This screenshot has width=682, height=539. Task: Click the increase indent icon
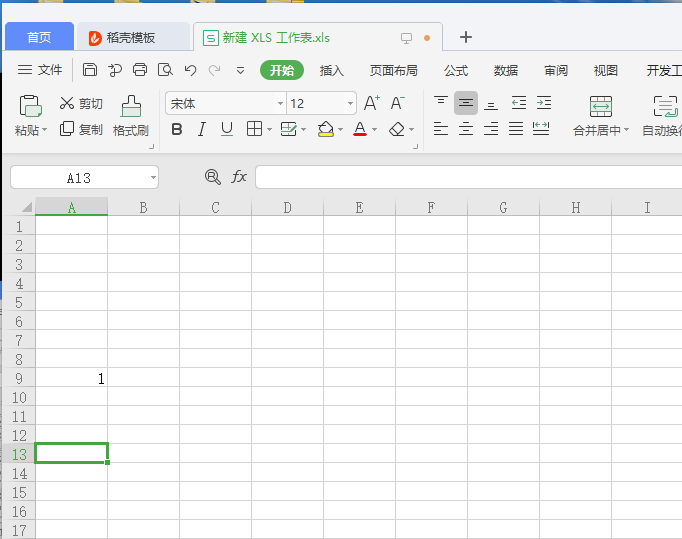(543, 103)
